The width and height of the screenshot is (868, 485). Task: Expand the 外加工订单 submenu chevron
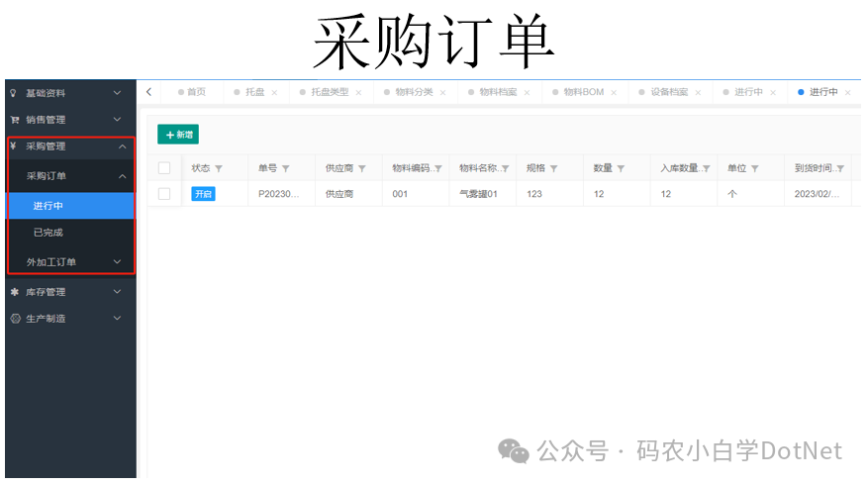(x=118, y=262)
